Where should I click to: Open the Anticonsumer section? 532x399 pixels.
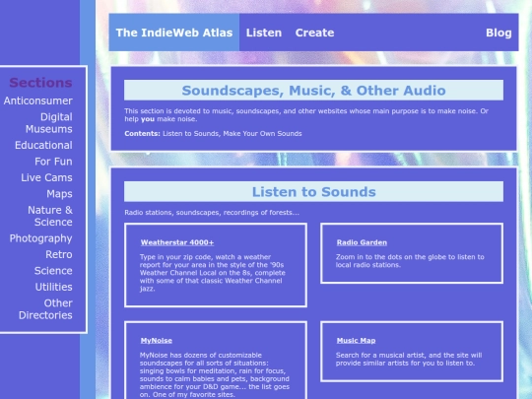click(38, 100)
